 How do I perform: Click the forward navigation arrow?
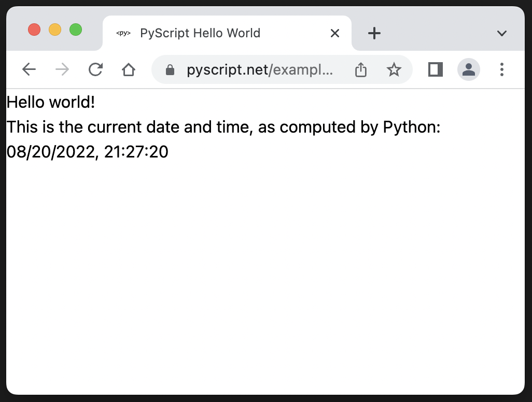click(x=62, y=69)
